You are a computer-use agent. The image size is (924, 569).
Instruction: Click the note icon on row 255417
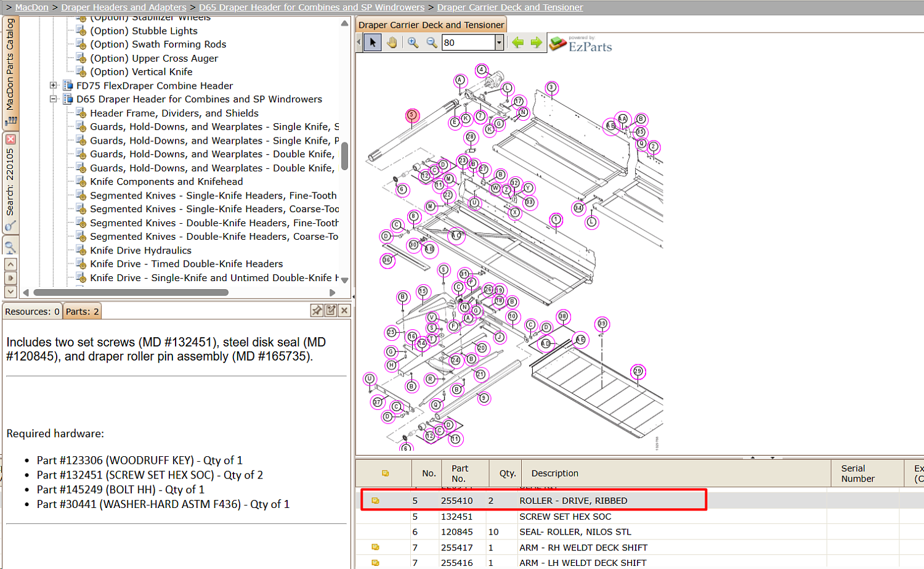pos(375,547)
